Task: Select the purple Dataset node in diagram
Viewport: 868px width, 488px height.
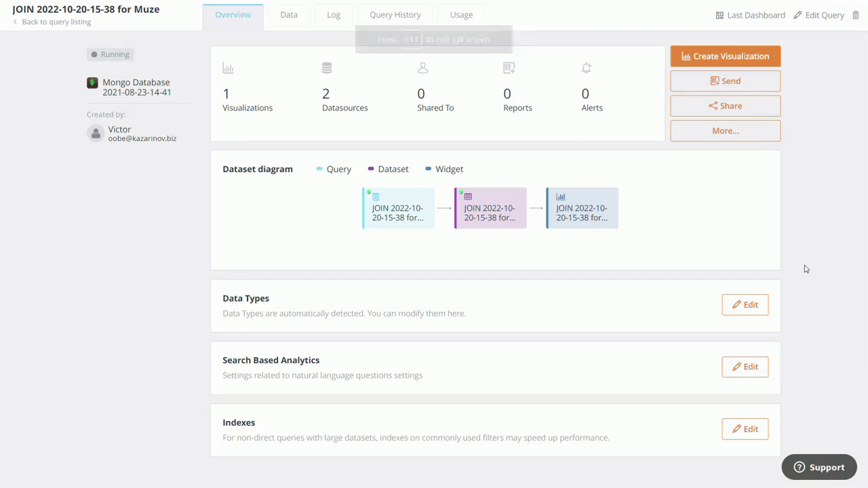Action: pos(490,208)
